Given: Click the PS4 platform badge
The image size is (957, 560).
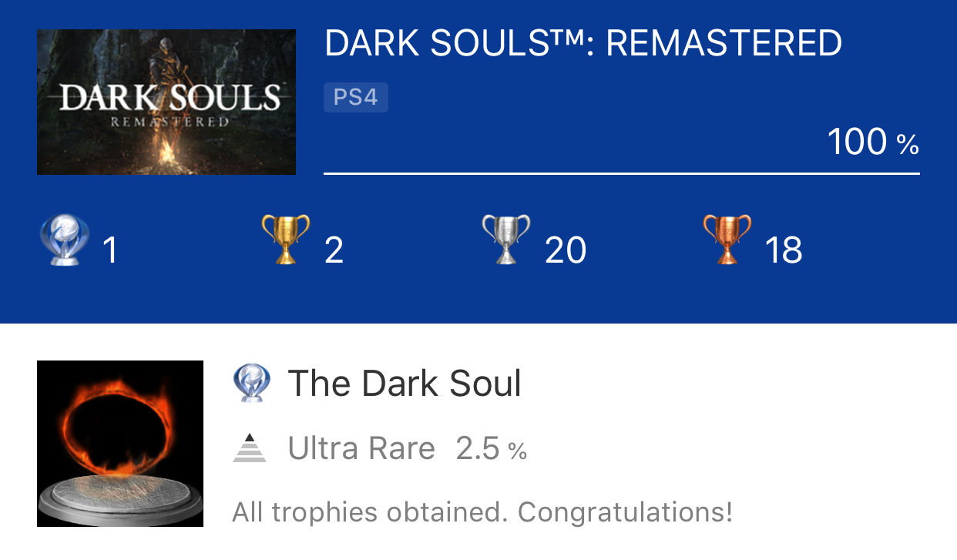Looking at the screenshot, I should pos(355,98).
